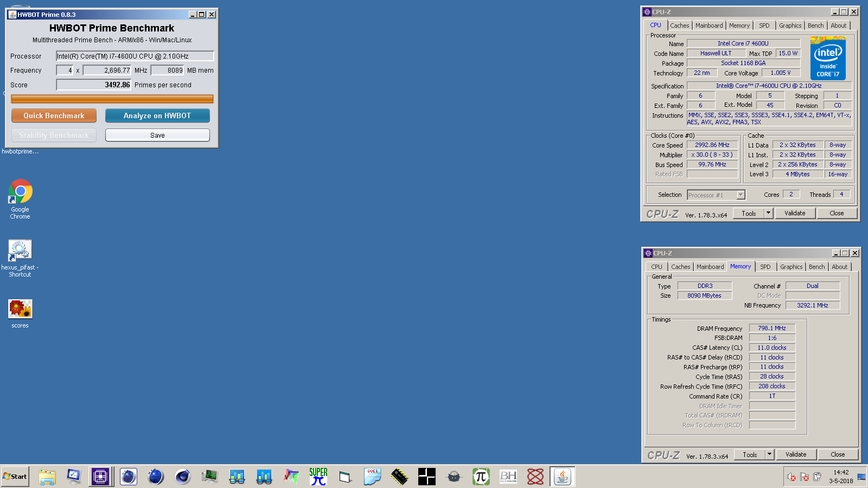This screenshot has width=868, height=488.
Task: Click the frequency field showing 2,696.77
Action: [107, 70]
